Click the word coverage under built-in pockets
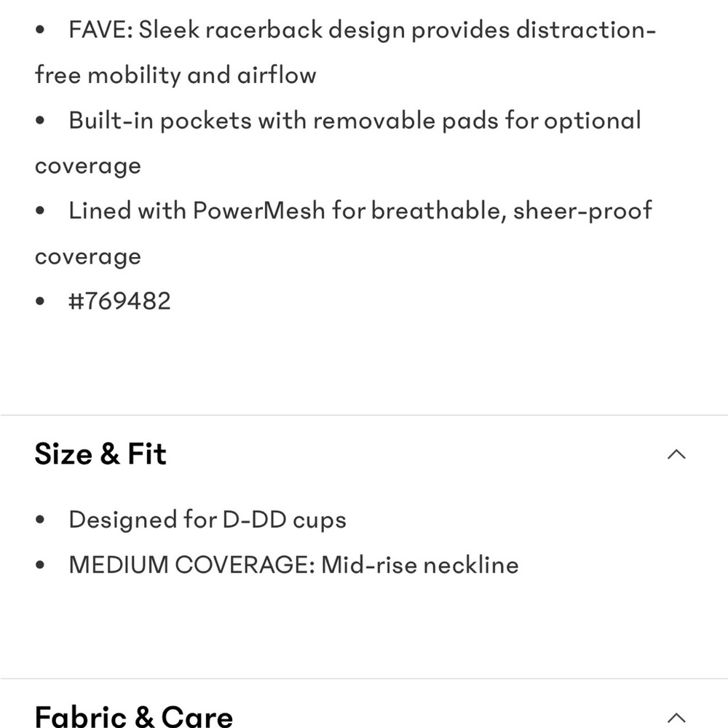Viewport: 728px width, 728px height. click(87, 165)
